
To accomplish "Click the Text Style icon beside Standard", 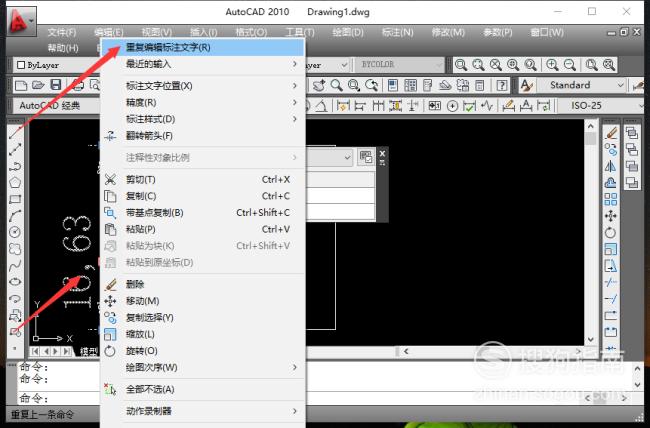I will 526,85.
